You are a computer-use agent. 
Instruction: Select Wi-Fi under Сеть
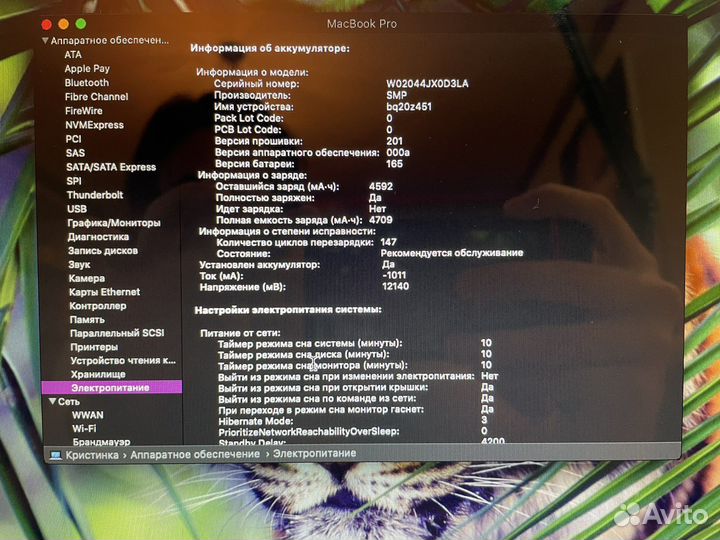pyautogui.click(x=84, y=428)
